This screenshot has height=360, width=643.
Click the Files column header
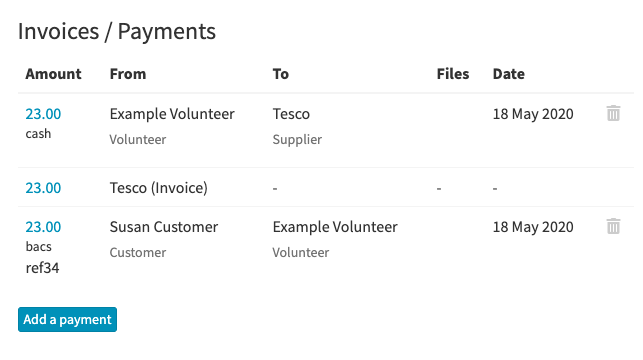pos(453,74)
